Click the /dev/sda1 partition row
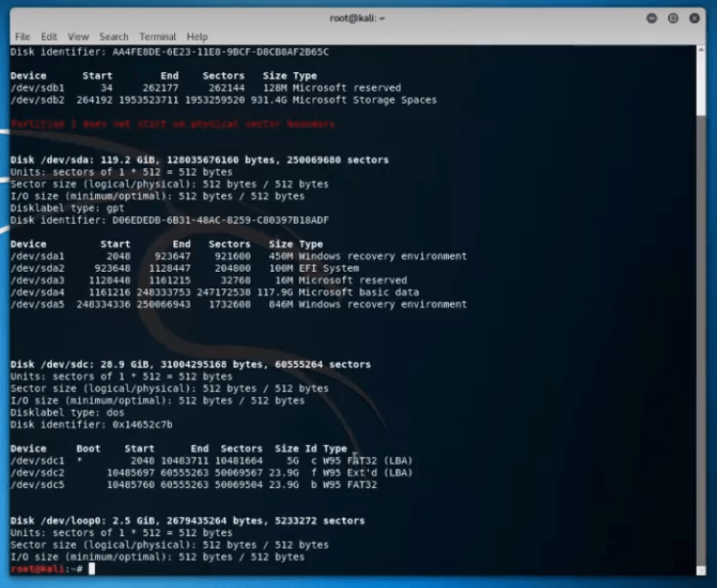Viewport: 717px width, 588px height. (x=238, y=257)
